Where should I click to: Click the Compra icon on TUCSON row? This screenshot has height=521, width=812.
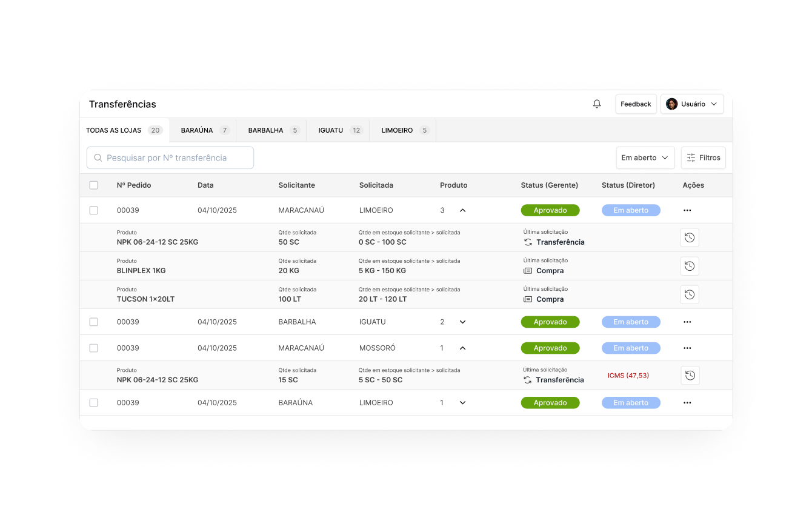[x=528, y=299]
